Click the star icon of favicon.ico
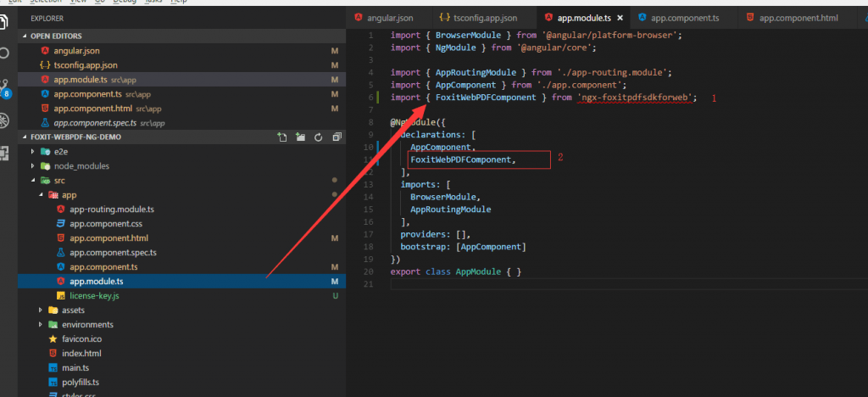Viewport: 868px width, 397px height. pyautogui.click(x=53, y=338)
